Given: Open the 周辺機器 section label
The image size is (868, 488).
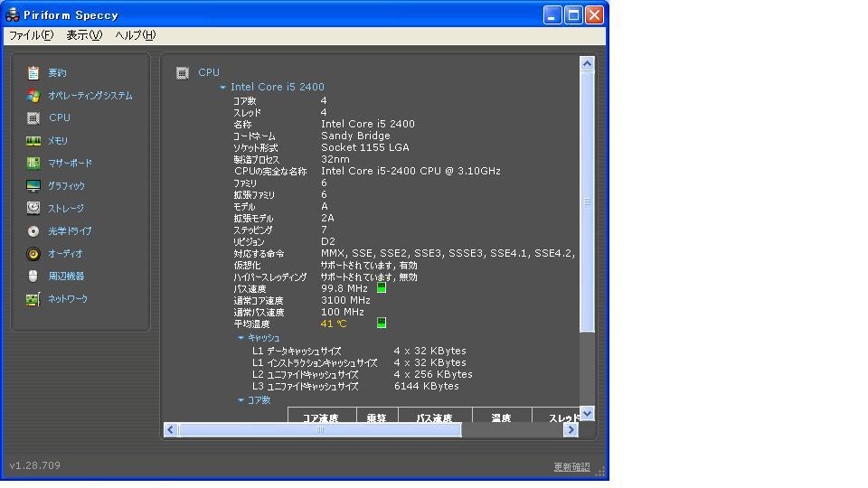Looking at the screenshot, I should (x=66, y=277).
